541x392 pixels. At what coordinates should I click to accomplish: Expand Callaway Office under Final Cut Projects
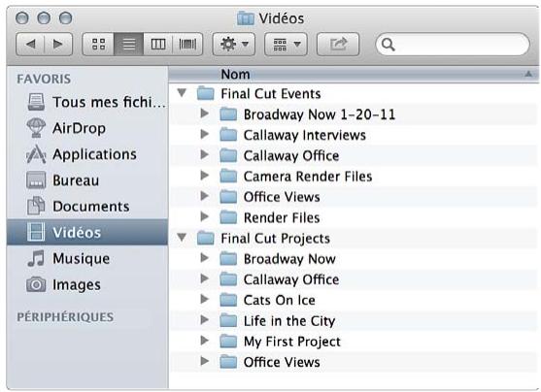point(205,278)
